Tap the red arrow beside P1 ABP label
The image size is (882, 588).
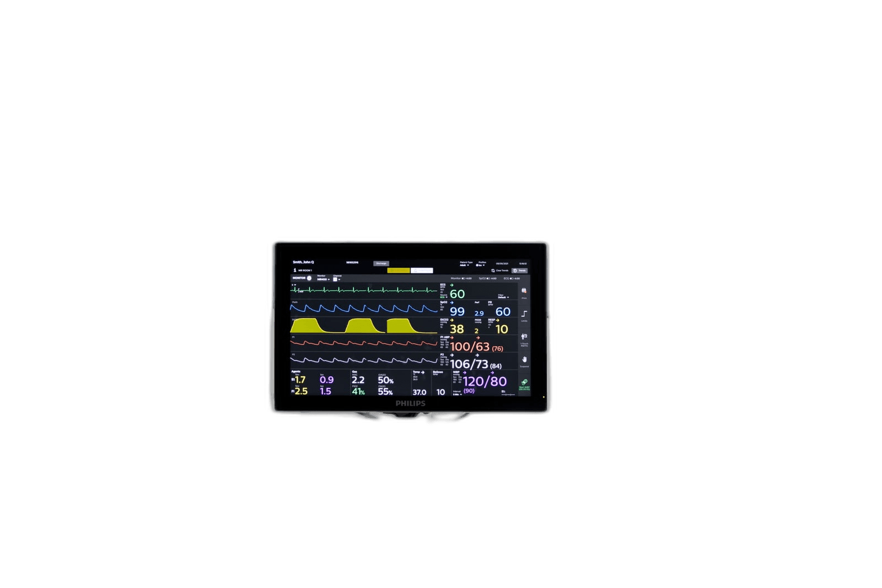[x=452, y=337]
